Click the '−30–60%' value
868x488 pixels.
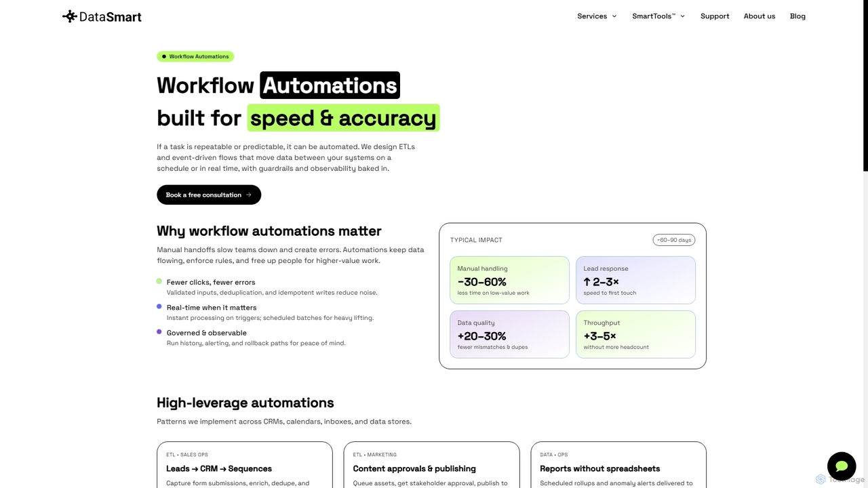coord(482,282)
